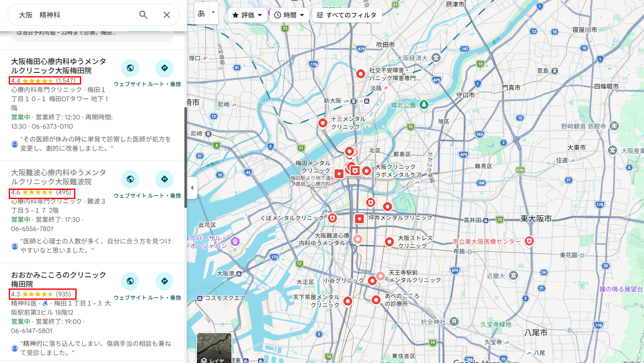This screenshot has width=644, height=363.
Task: Select directions icon for おおかみこころのクリニック梅田院
Action: pyautogui.click(x=165, y=281)
